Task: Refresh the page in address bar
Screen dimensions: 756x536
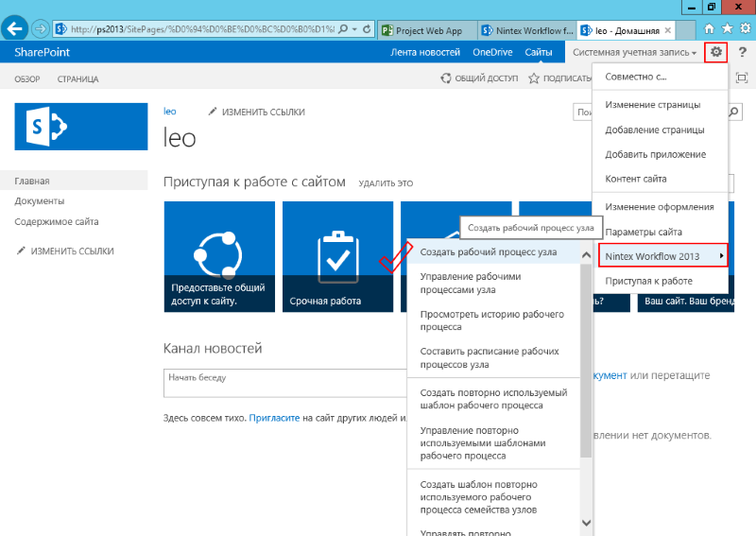Action: click(367, 29)
